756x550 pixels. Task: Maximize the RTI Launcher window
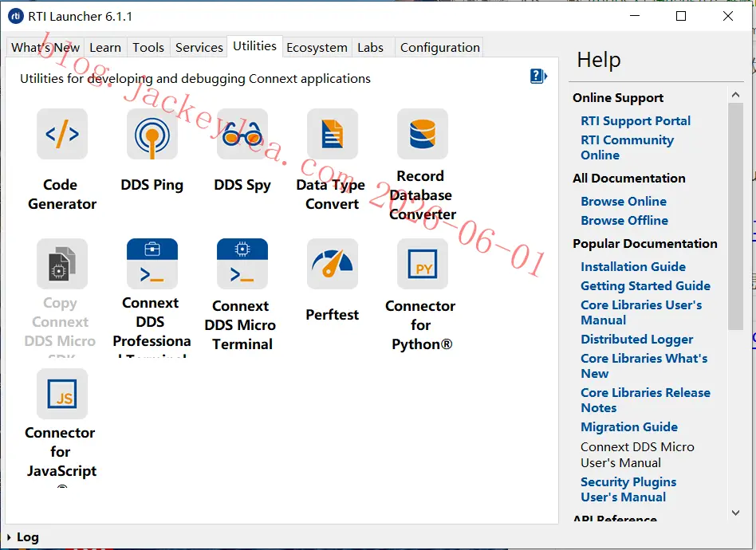tap(681, 16)
